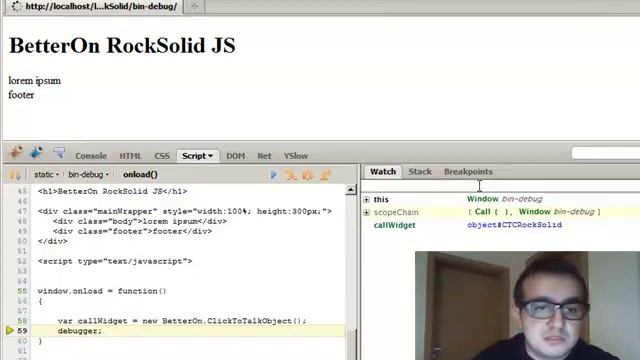This screenshot has width=640, height=360.
Task: Open the Net panel tab
Action: click(264, 156)
